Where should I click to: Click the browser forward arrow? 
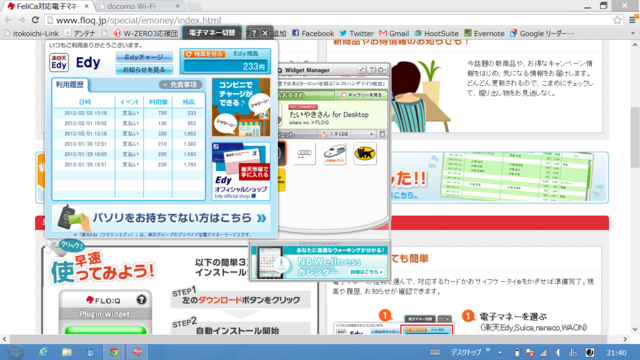[x=22, y=20]
